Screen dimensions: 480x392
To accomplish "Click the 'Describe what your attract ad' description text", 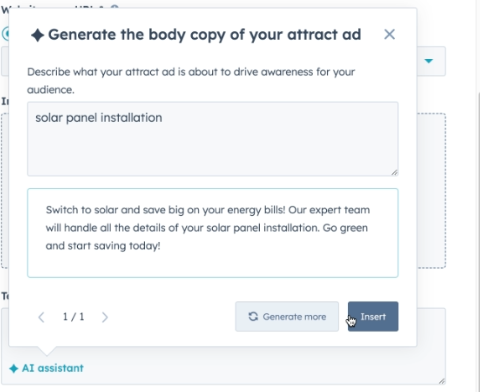I will tap(191, 81).
